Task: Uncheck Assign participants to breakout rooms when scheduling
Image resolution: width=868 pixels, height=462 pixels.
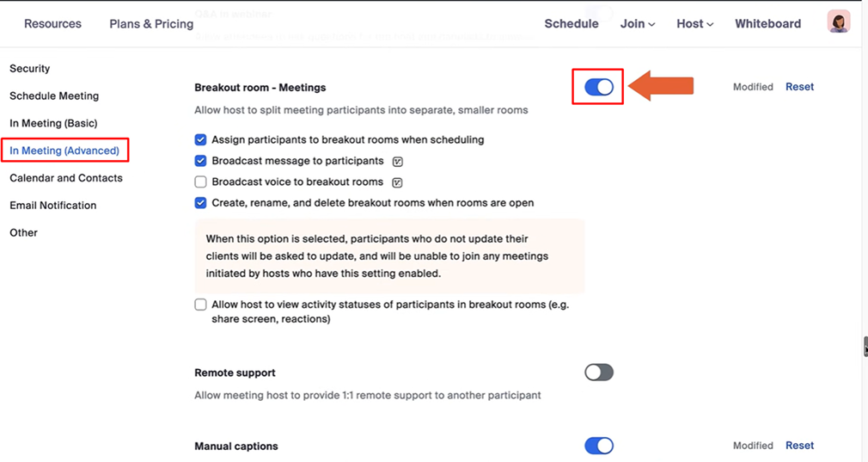Action: coord(200,139)
